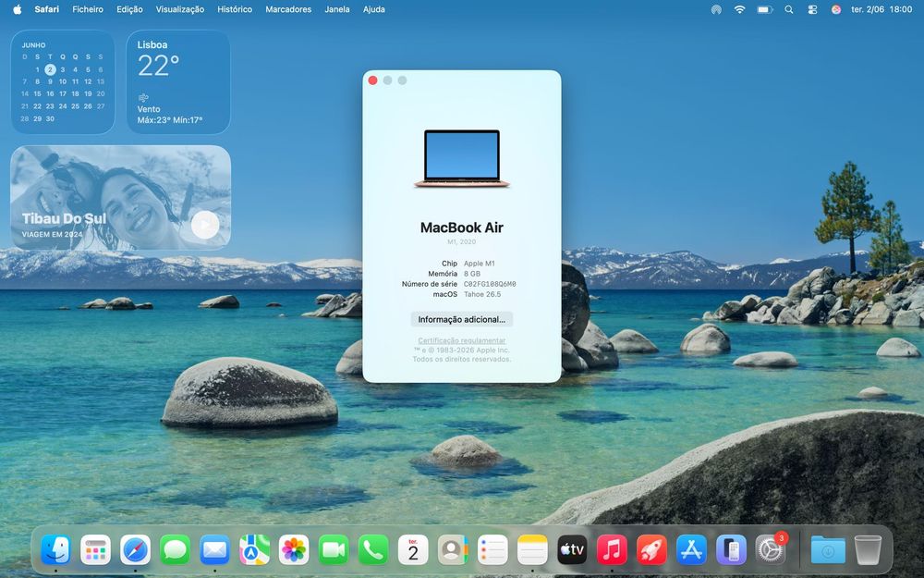Viewport: 924px width, 578px height.
Task: Click the 8 GB memory value
Action: tap(472, 274)
